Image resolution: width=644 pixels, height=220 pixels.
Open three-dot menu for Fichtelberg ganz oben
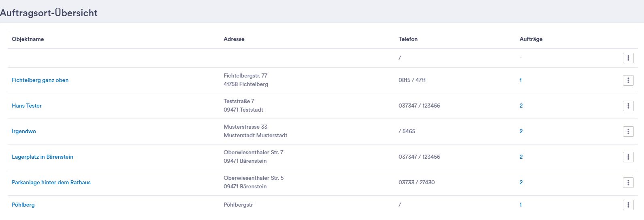pyautogui.click(x=628, y=80)
